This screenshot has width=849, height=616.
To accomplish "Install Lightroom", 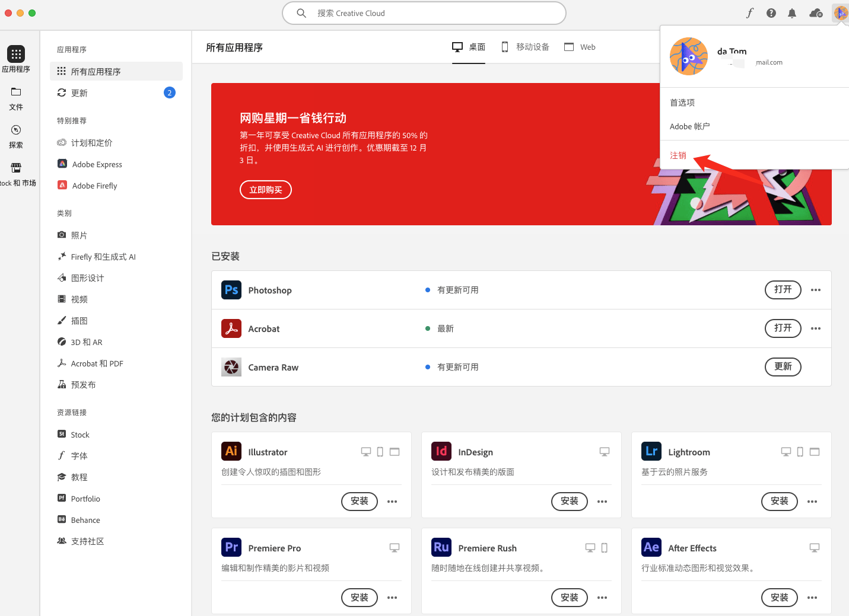I will [x=780, y=501].
